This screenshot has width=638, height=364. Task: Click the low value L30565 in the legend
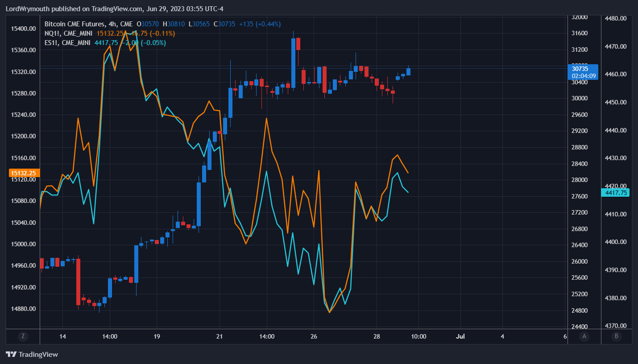(200, 24)
